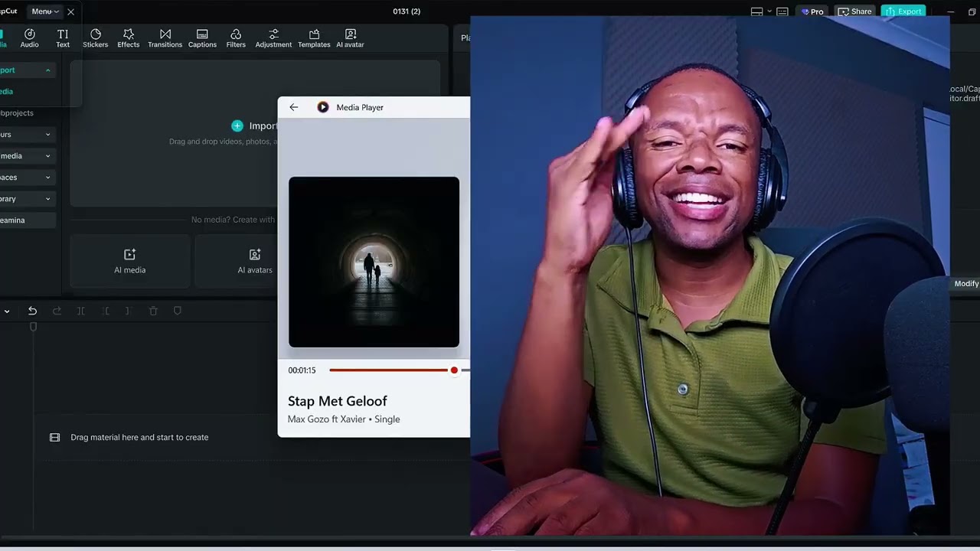Open the Captions panel
Viewport: 980px width, 551px height.
point(202,38)
